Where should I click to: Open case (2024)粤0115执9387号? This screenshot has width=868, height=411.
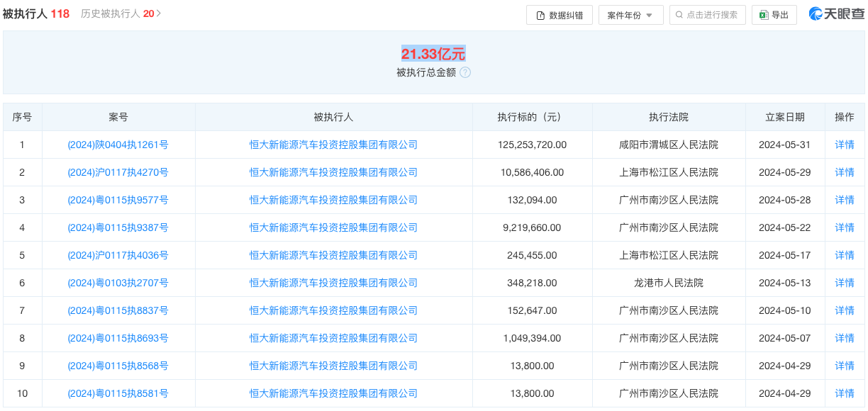[x=118, y=227]
